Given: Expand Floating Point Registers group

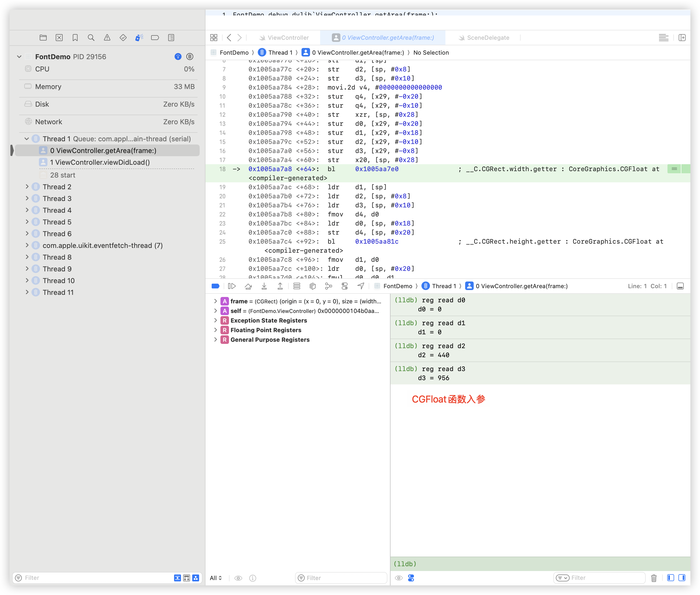Looking at the screenshot, I should pyautogui.click(x=216, y=330).
